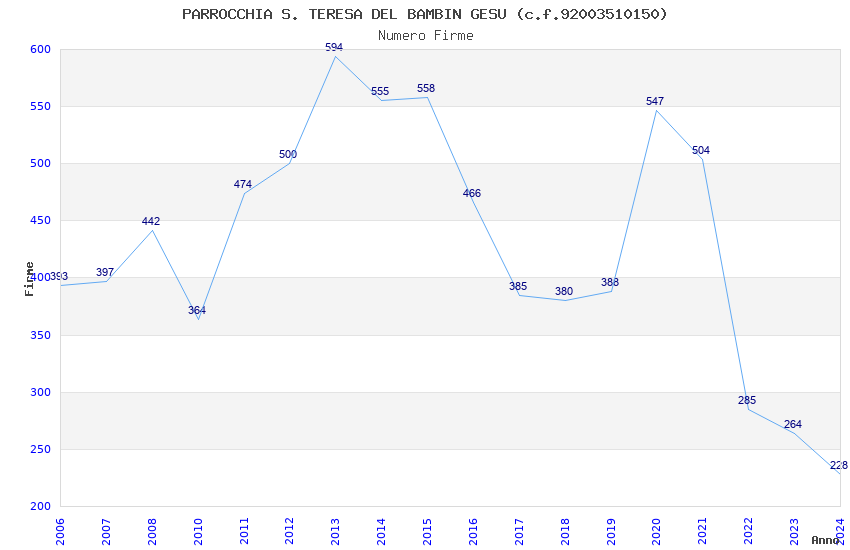Click the 547 data label
Viewport: 850px width, 550px height.
655,101
